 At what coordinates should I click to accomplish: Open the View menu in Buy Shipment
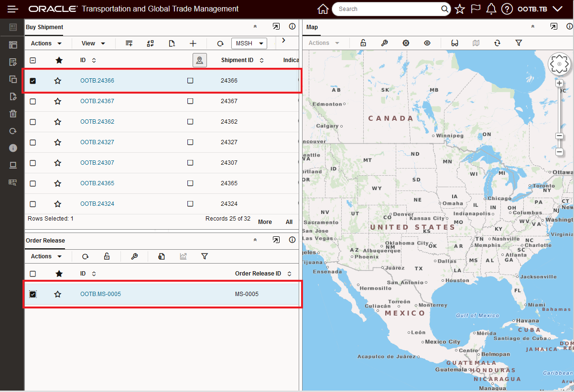93,43
